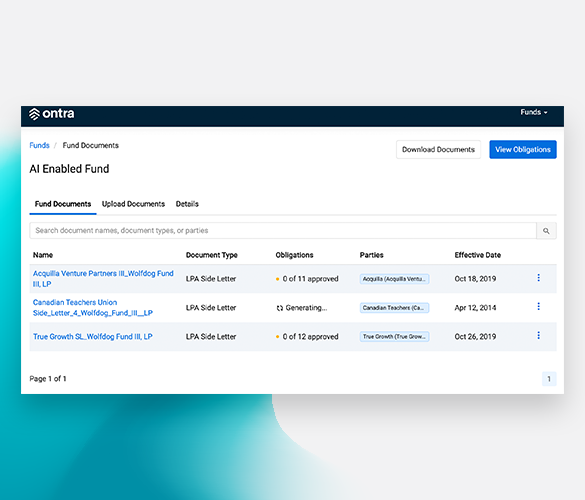The width and height of the screenshot is (585, 500).
Task: Click the search magnifier icon button
Action: 546,231
